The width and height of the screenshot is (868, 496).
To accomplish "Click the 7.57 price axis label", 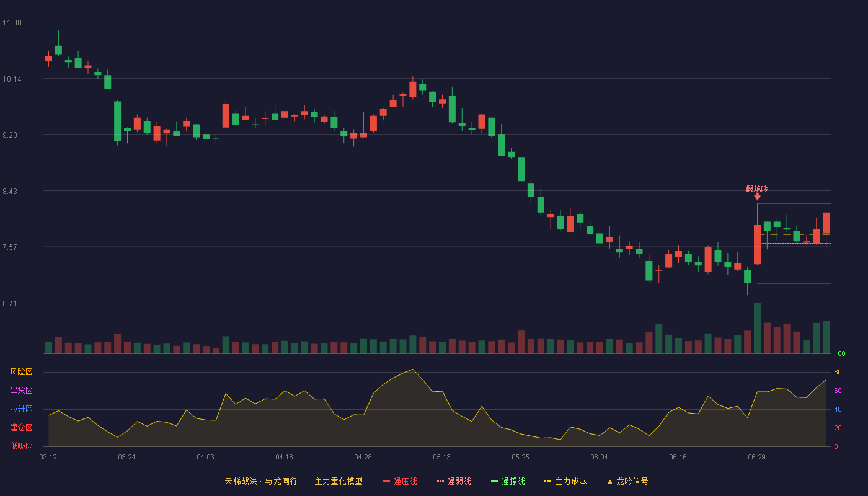I will [9, 247].
